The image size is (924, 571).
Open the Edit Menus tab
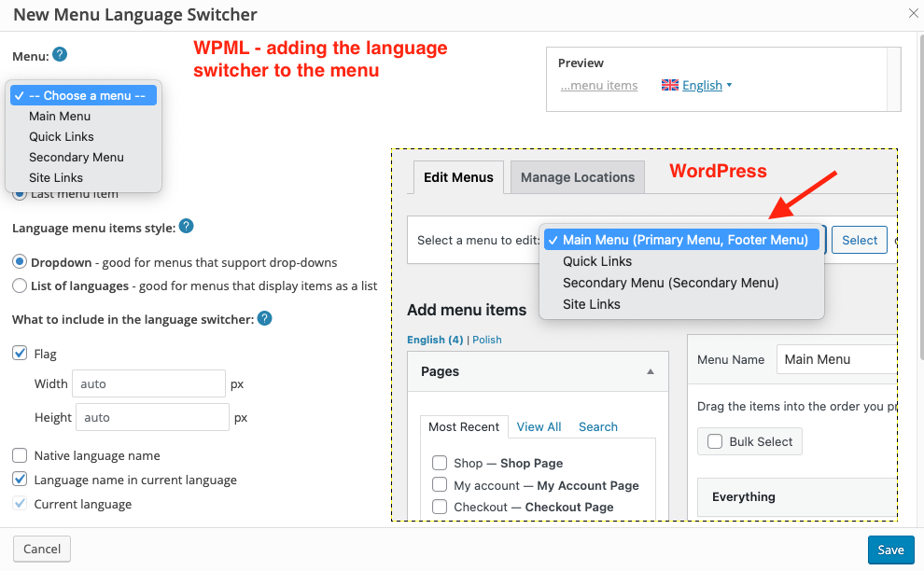click(x=458, y=177)
